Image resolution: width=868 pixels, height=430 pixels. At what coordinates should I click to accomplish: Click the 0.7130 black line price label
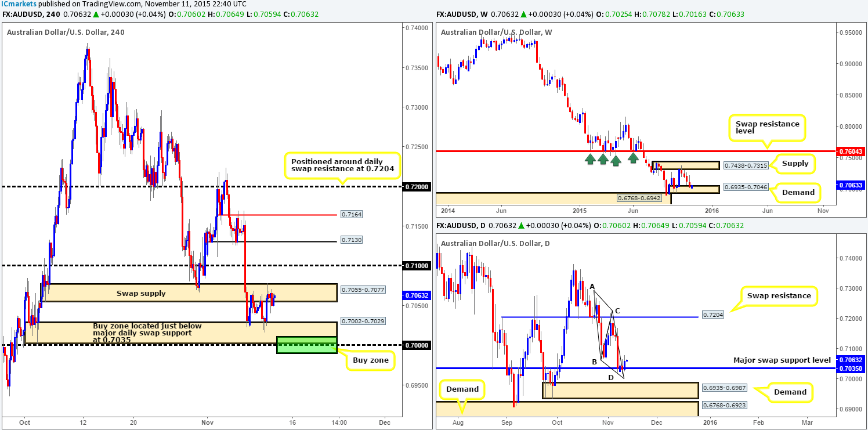pyautogui.click(x=352, y=240)
